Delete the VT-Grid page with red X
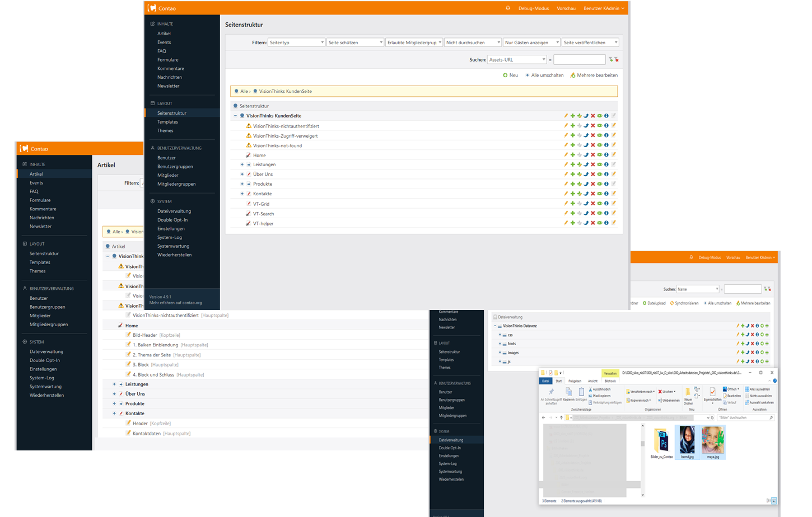Viewport: 812px width, 517px height. [592, 204]
